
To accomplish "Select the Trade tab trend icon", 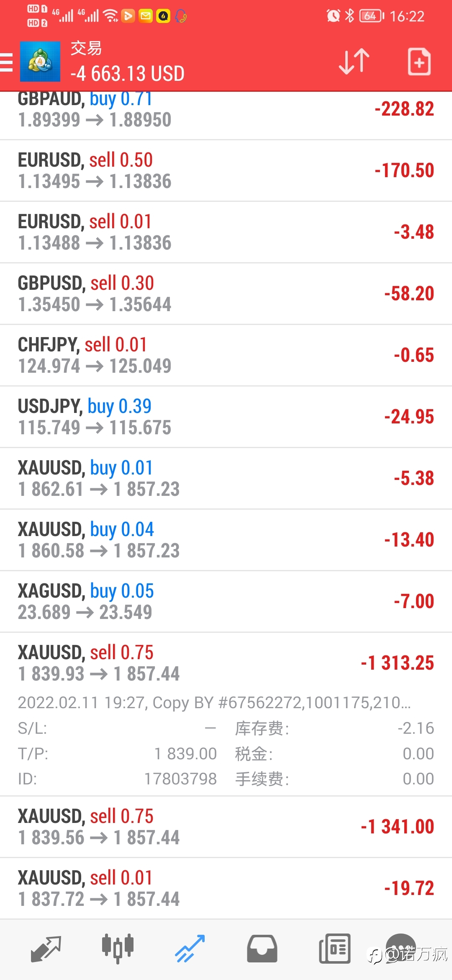I will [190, 949].
